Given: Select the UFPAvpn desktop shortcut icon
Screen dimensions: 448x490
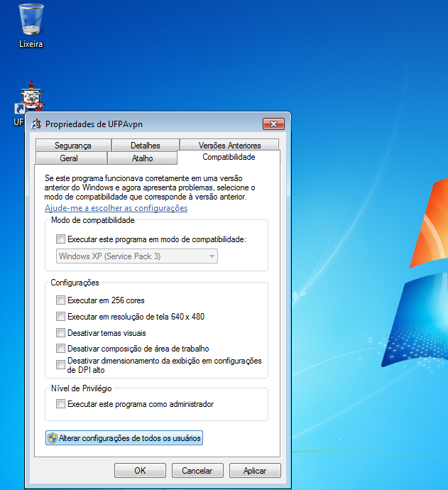Looking at the screenshot, I should (30, 97).
